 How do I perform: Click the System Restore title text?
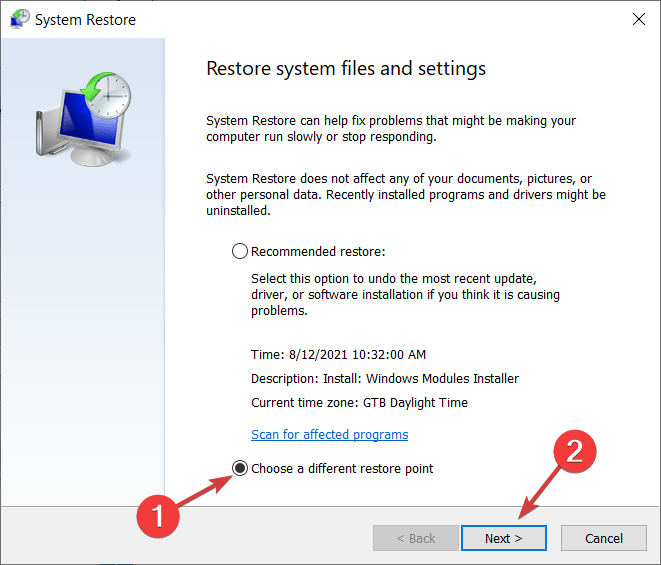86,20
